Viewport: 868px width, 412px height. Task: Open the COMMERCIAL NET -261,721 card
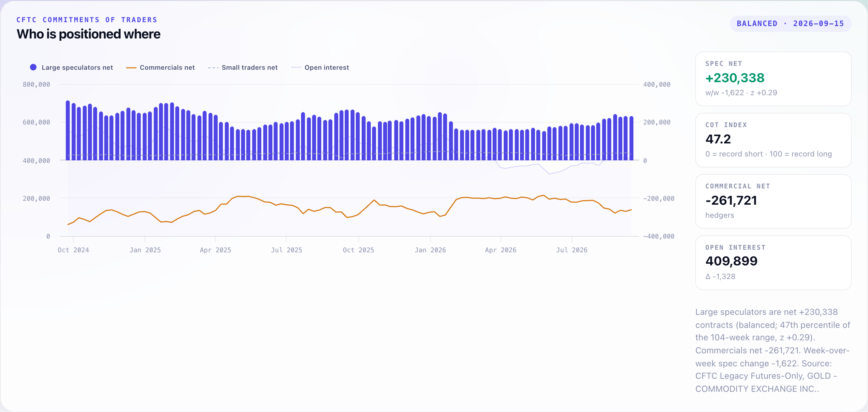pyautogui.click(x=773, y=202)
